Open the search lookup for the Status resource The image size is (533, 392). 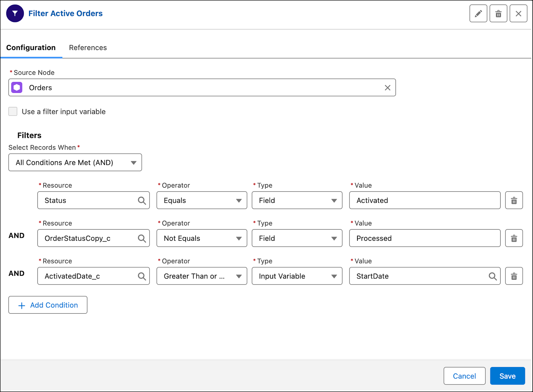pyautogui.click(x=142, y=200)
